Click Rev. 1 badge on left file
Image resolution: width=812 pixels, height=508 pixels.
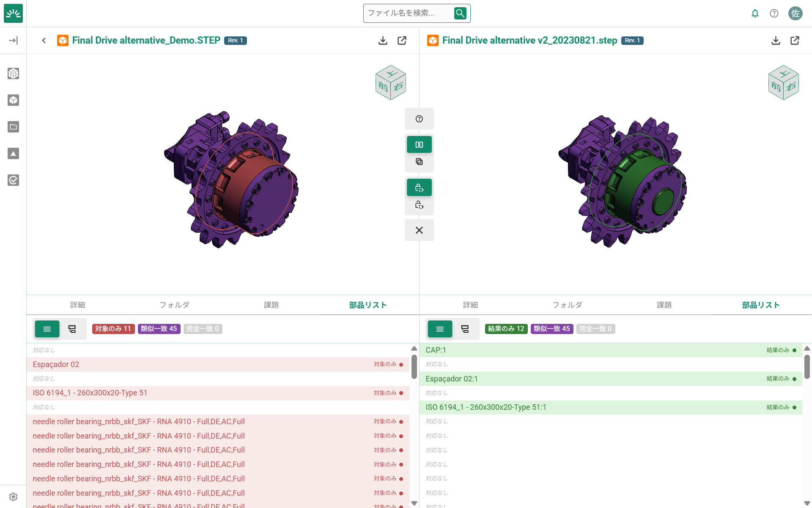click(x=236, y=41)
